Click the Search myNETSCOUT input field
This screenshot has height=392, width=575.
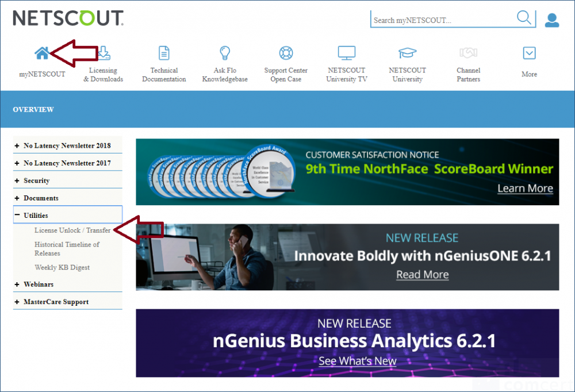(x=443, y=20)
